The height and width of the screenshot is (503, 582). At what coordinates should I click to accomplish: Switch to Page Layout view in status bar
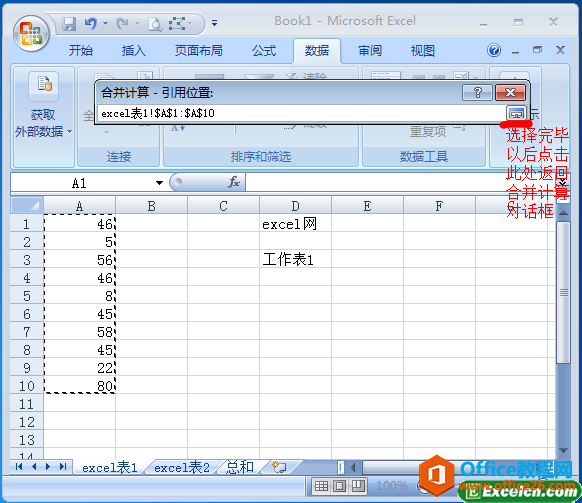pos(340,486)
